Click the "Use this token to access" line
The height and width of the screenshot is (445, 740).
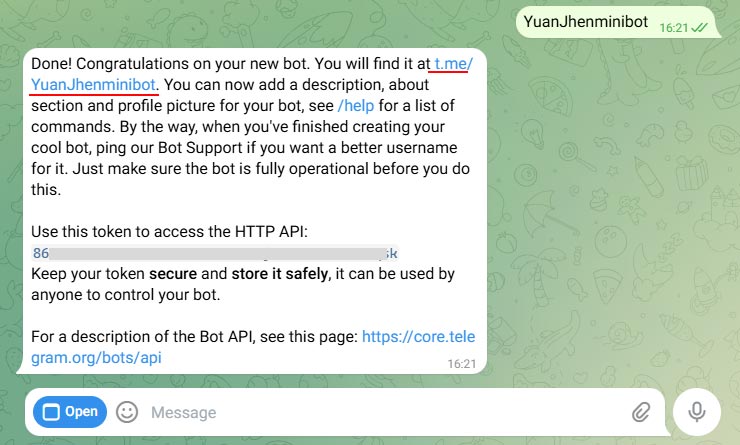tap(169, 232)
